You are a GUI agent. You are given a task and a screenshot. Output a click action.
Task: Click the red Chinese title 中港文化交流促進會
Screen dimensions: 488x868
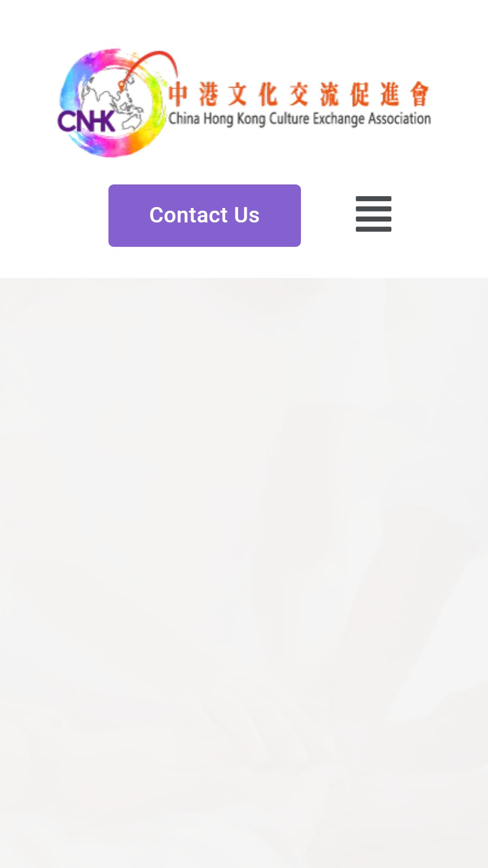pyautogui.click(x=299, y=94)
